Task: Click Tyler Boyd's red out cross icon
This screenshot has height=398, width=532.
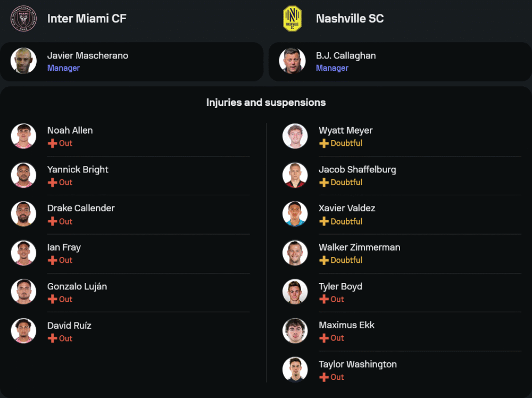Action: (x=323, y=300)
